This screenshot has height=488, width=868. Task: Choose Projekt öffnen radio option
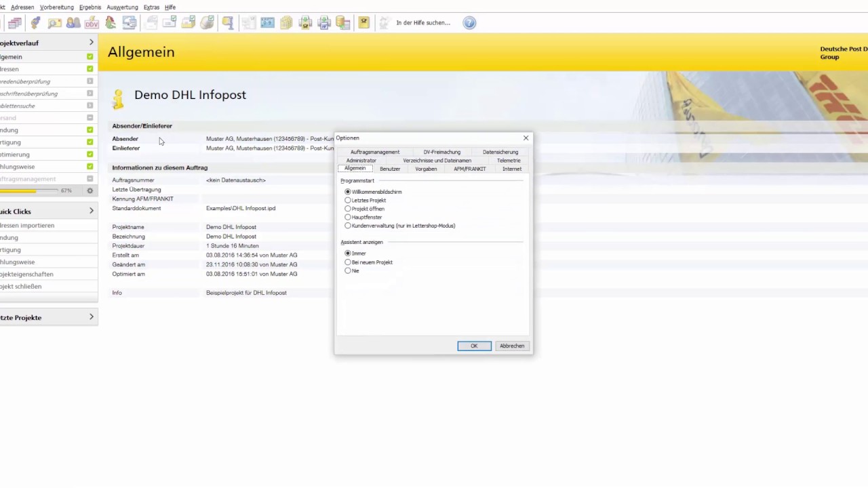tap(348, 209)
